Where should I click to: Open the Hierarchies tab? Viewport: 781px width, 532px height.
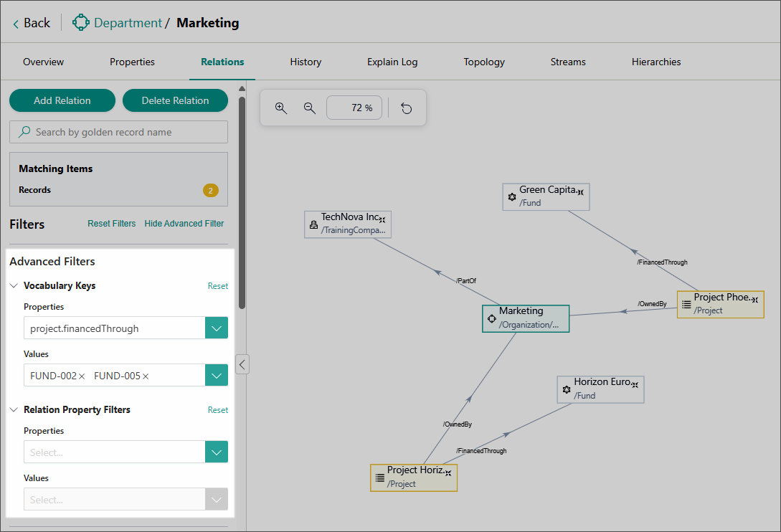(655, 62)
